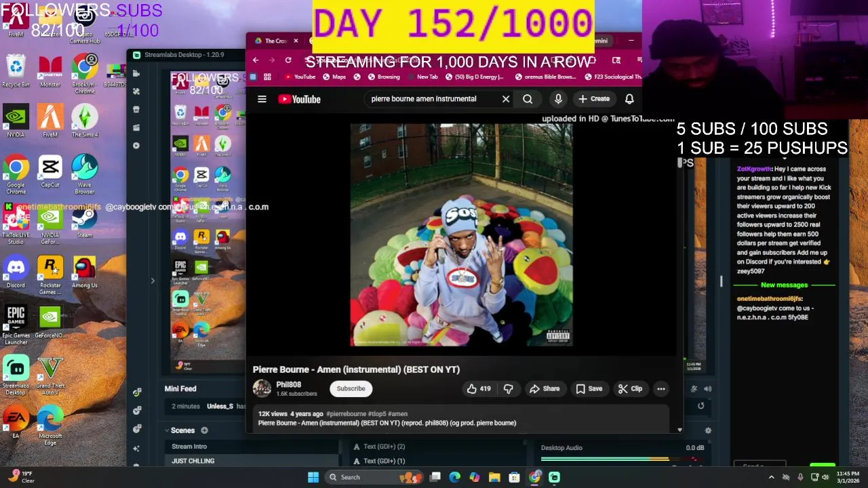Image resolution: width=868 pixels, height=488 pixels.
Task: Open the Phil808 channel name link
Action: point(289,384)
